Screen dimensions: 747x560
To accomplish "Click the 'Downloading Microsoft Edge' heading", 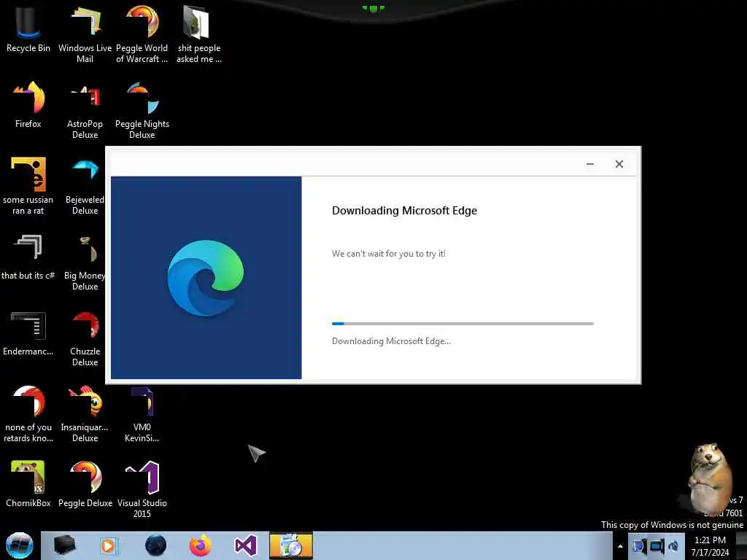I will tap(404, 211).
